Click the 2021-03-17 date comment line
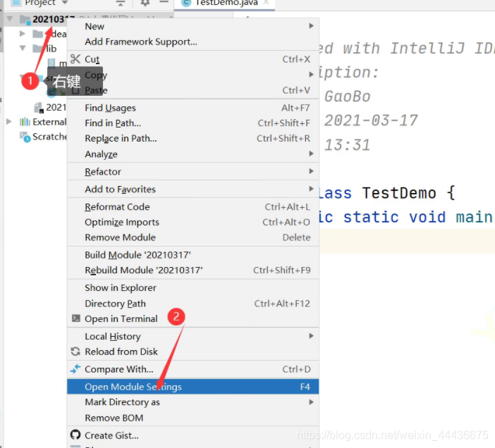Image resolution: width=495 pixels, height=448 pixels. 371,120
